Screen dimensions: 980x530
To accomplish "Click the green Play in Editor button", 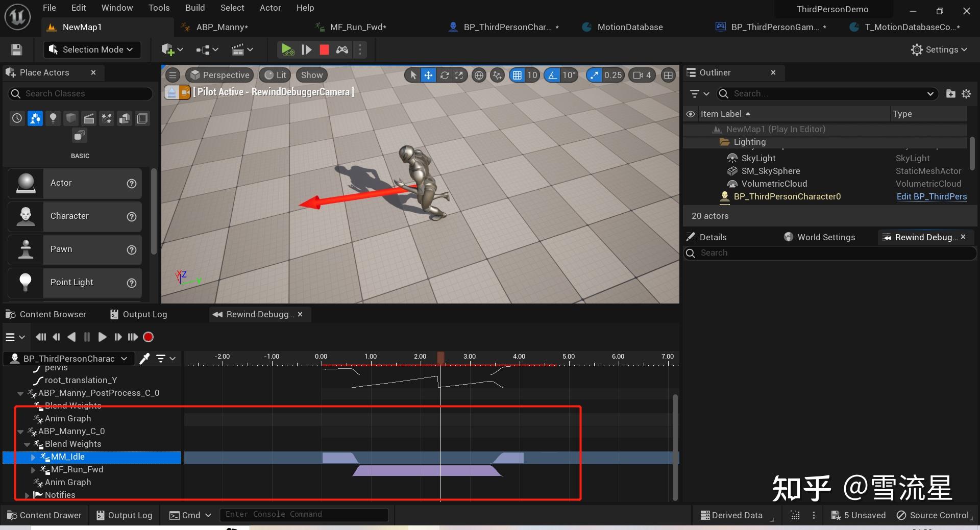I will click(x=287, y=49).
